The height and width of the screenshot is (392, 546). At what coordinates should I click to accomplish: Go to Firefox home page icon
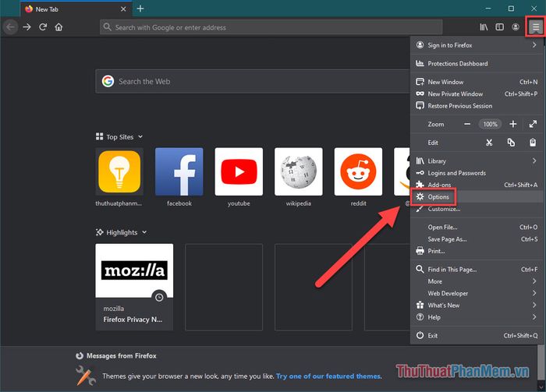click(x=59, y=27)
